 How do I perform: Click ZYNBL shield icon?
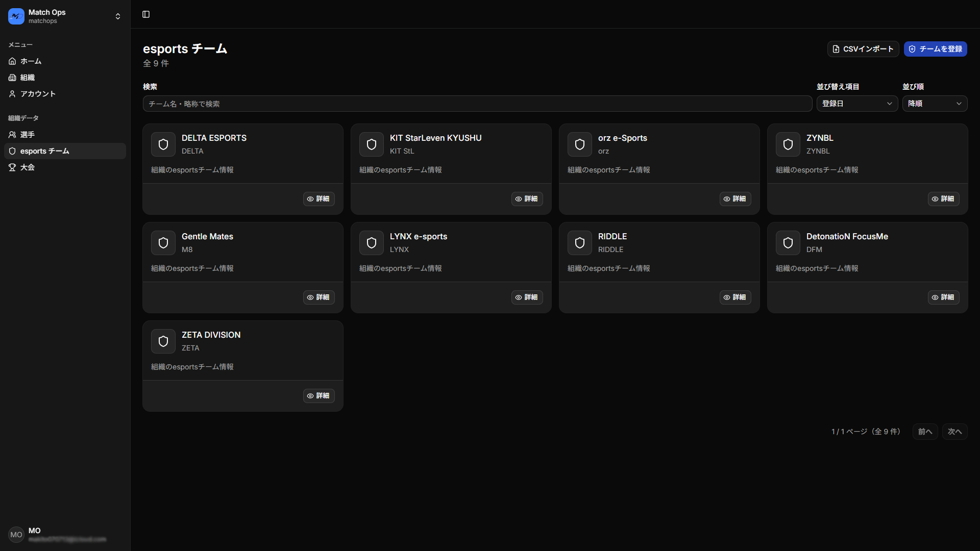[788, 144]
